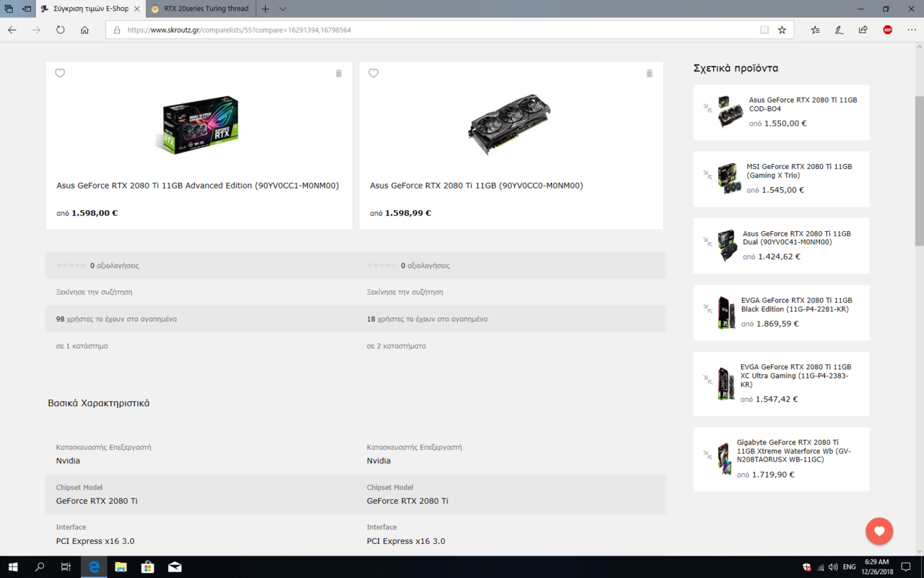Open the Adblock Plus extension
Screen dimensions: 924x578
(887, 30)
